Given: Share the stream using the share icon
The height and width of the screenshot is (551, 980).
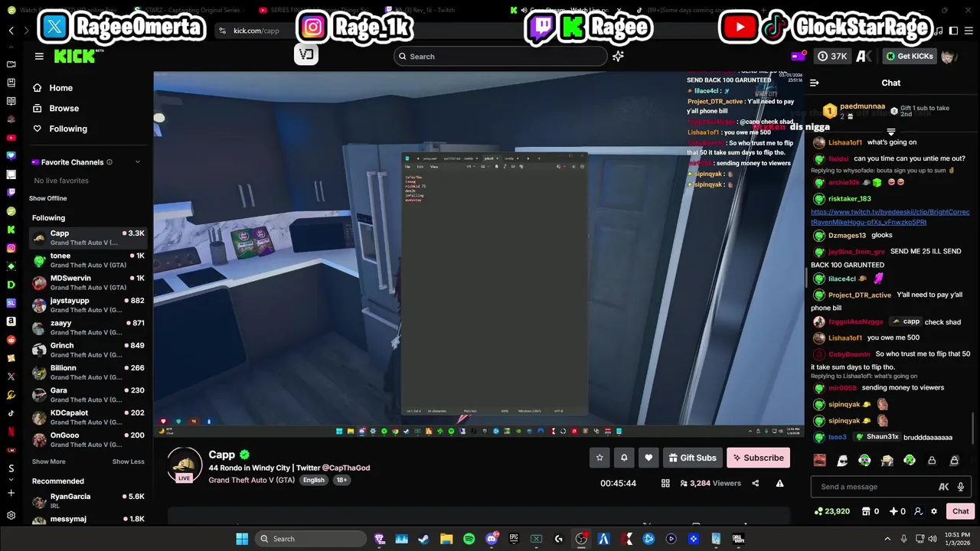Looking at the screenshot, I should point(756,484).
